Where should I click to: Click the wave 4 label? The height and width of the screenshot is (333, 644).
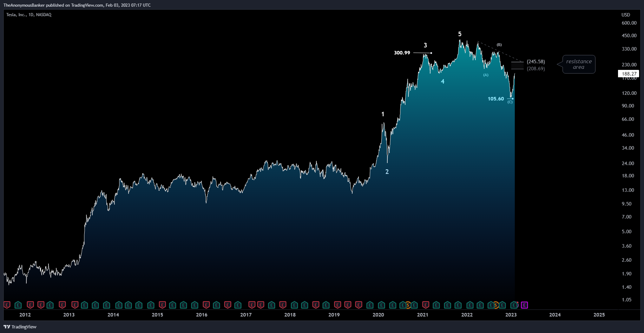pyautogui.click(x=442, y=81)
